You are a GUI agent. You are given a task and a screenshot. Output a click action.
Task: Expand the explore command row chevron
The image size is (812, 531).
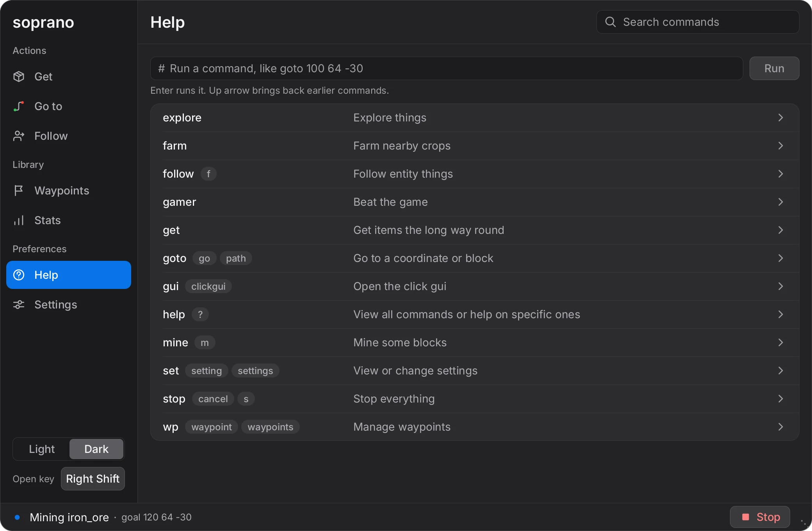coord(780,118)
